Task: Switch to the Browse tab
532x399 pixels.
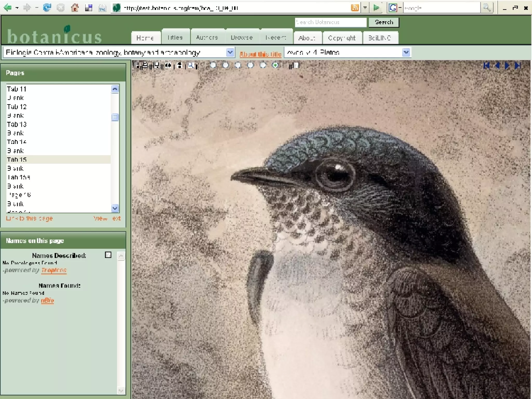Action: [x=242, y=38]
